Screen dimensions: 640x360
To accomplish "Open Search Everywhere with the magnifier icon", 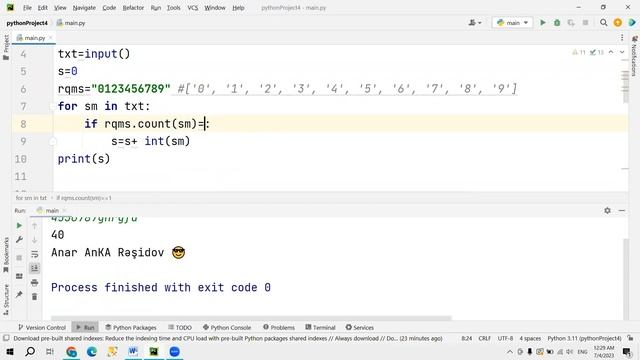I will pyautogui.click(x=603, y=23).
